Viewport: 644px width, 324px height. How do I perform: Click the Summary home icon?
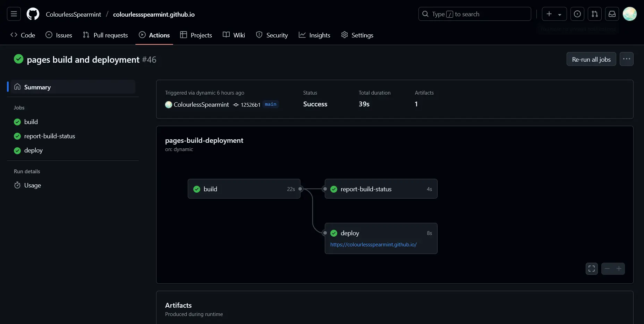pos(17,87)
